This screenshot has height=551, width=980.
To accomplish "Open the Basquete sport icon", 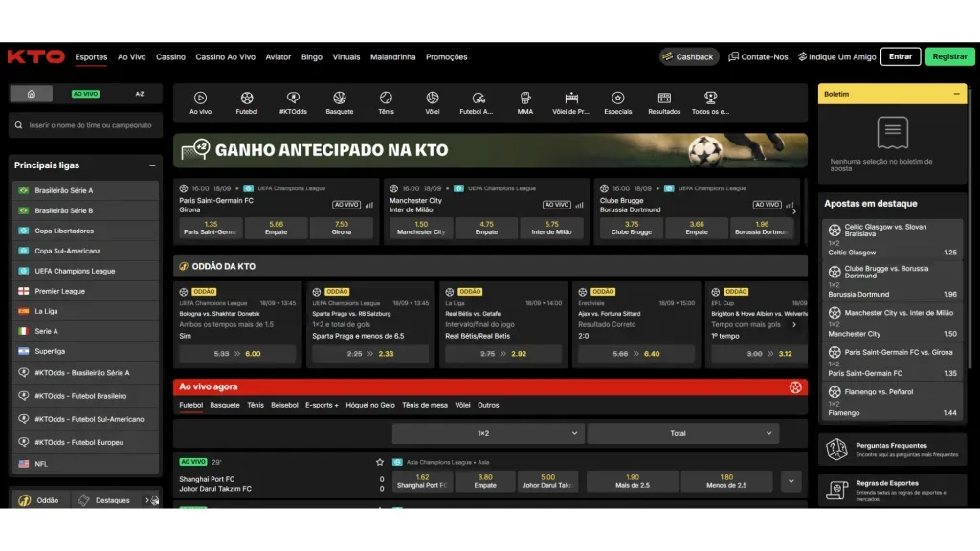I will click(339, 98).
